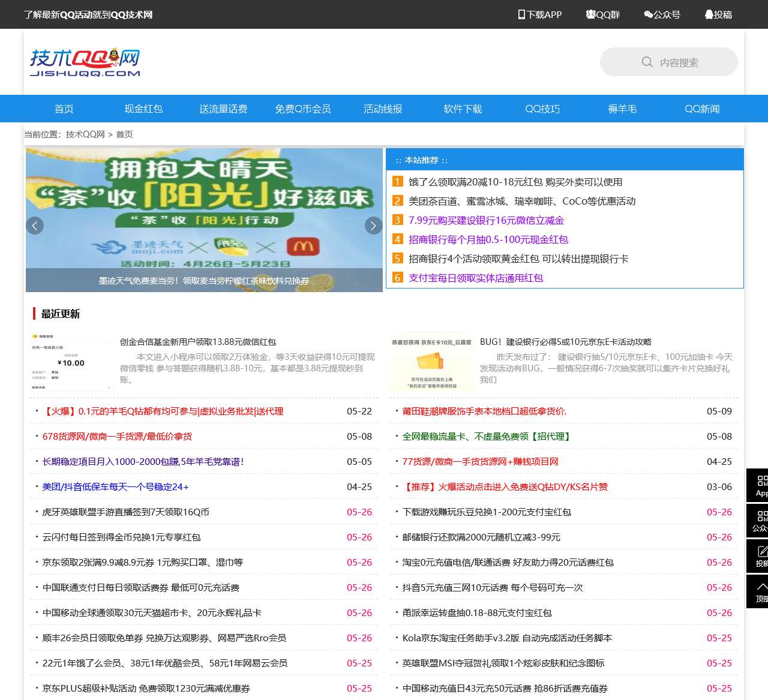The height and width of the screenshot is (700, 768).
Task: Open 莆田鞋潮牌服饰手表本地档口超低拿货价 link
Action: [484, 411]
